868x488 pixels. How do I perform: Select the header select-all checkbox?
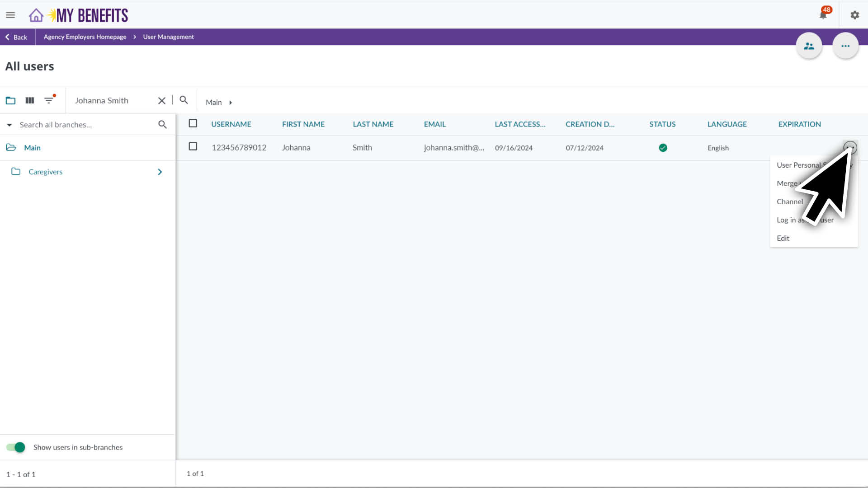(x=193, y=123)
